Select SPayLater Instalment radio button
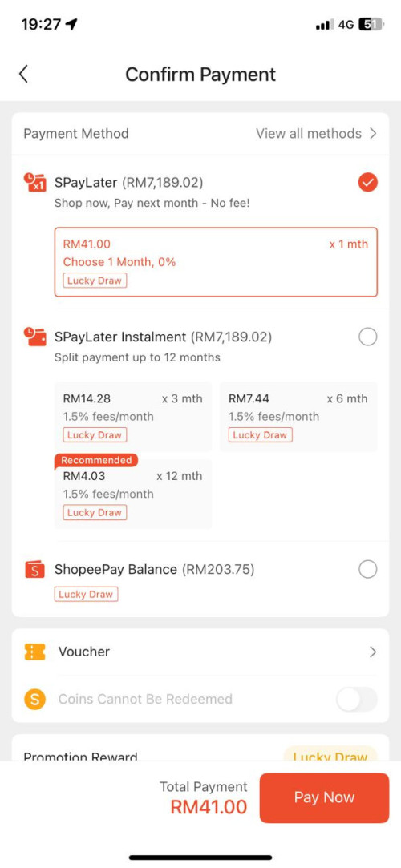 368,337
